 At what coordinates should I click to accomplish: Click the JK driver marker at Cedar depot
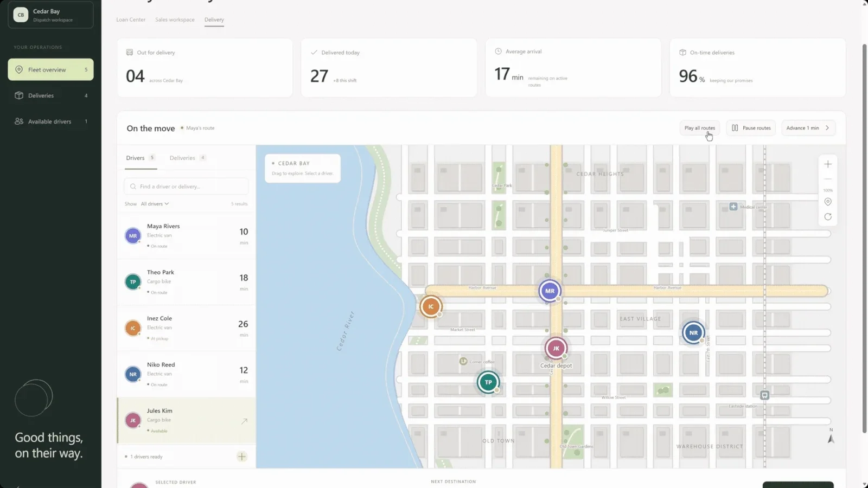coord(556,348)
